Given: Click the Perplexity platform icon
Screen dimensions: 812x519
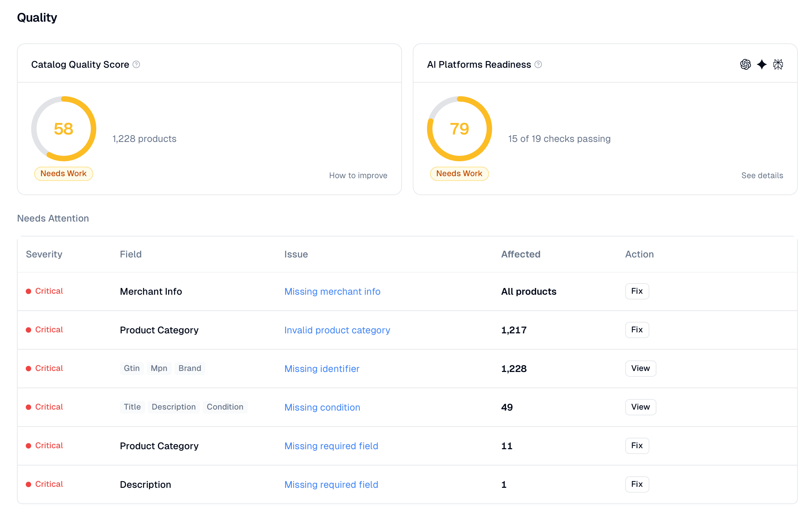Looking at the screenshot, I should click(x=778, y=64).
